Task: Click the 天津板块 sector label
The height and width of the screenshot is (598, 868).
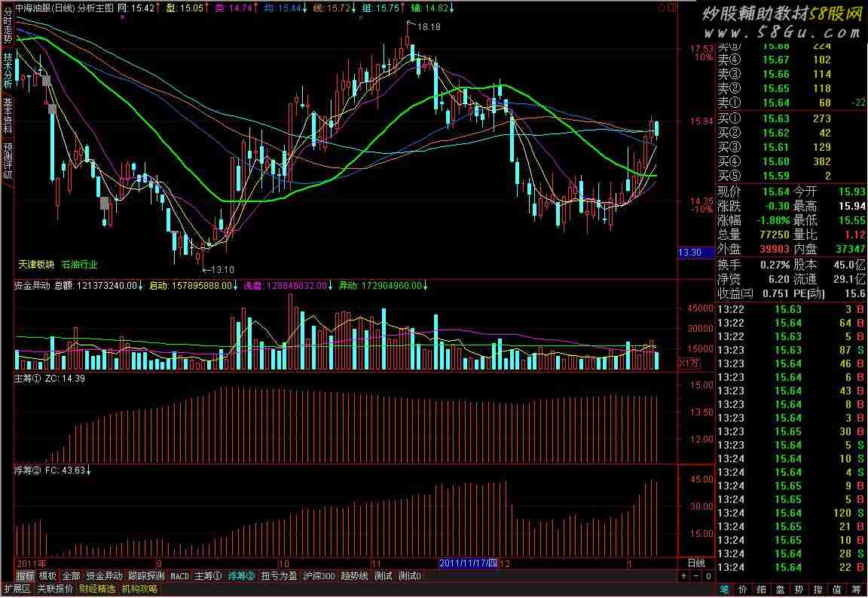Action: [36, 265]
